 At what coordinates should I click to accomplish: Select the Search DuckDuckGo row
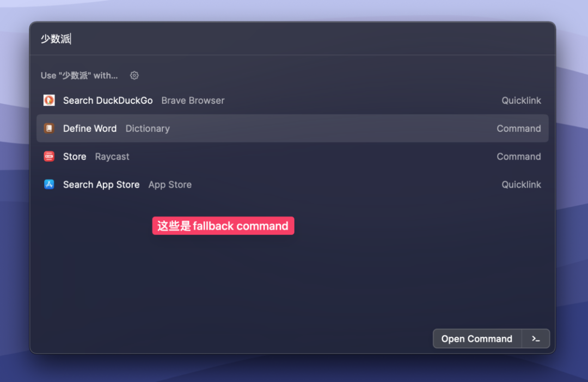tap(292, 101)
